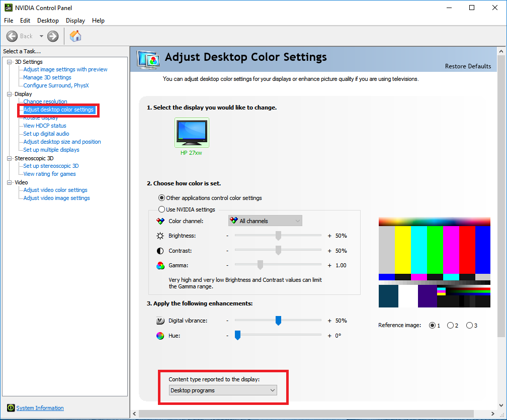This screenshot has width=507, height=420.
Task: Open Adjust desktop size and position
Action: 62,142
